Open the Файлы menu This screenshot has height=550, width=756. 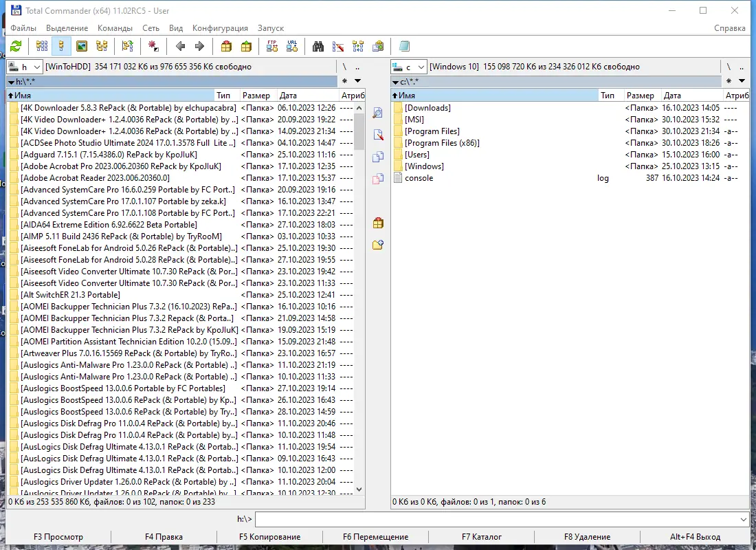[23, 28]
